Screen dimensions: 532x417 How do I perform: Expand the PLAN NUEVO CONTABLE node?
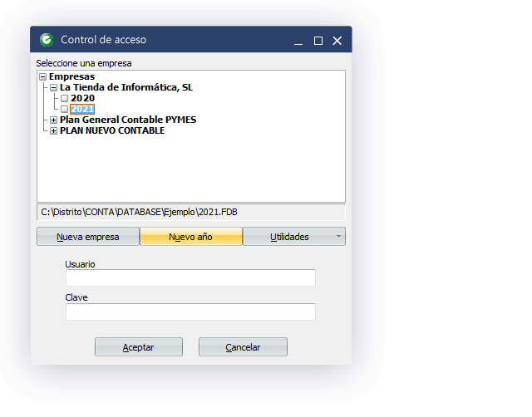54,130
